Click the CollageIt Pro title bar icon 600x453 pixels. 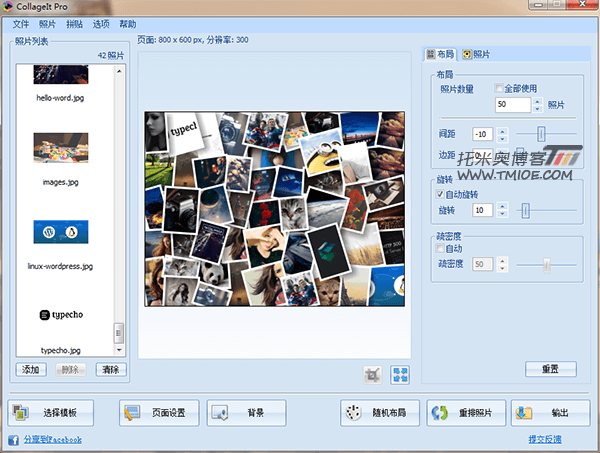coord(7,6)
